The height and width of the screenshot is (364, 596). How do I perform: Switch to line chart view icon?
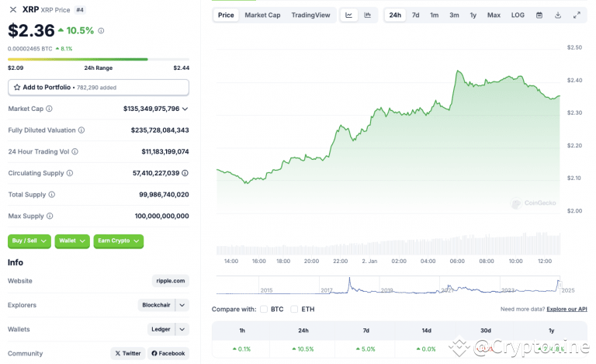[349, 16]
